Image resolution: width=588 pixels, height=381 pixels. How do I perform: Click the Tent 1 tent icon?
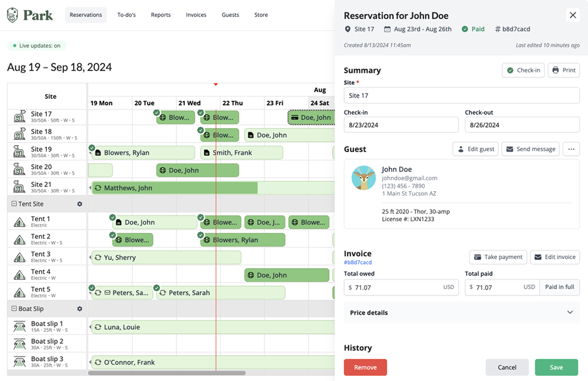click(20, 222)
